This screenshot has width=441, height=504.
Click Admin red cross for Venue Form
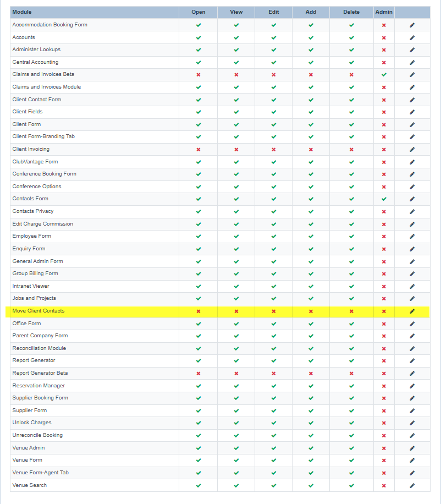click(x=384, y=461)
